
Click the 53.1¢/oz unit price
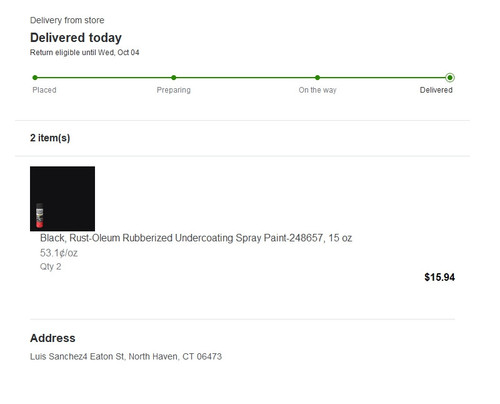(x=59, y=253)
